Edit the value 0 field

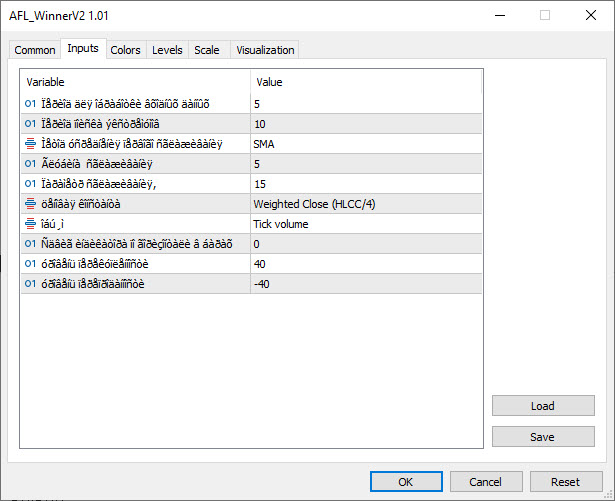(366, 244)
